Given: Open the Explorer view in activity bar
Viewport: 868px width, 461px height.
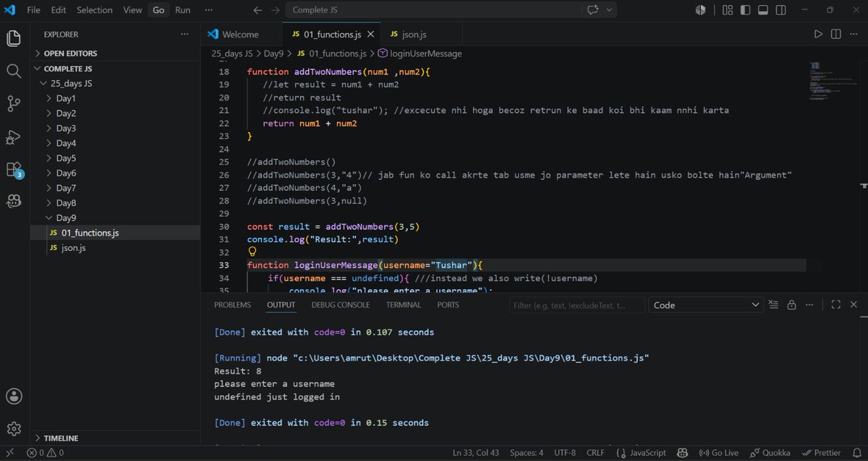Looking at the screenshot, I should [14, 38].
